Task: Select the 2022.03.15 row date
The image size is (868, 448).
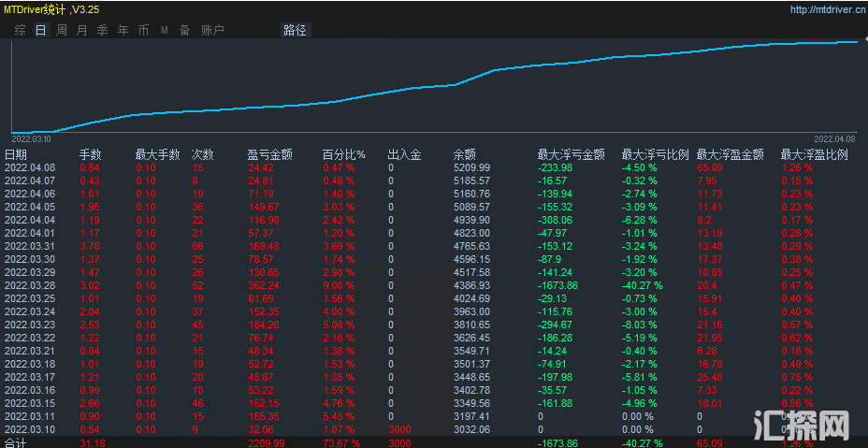Action: point(30,403)
